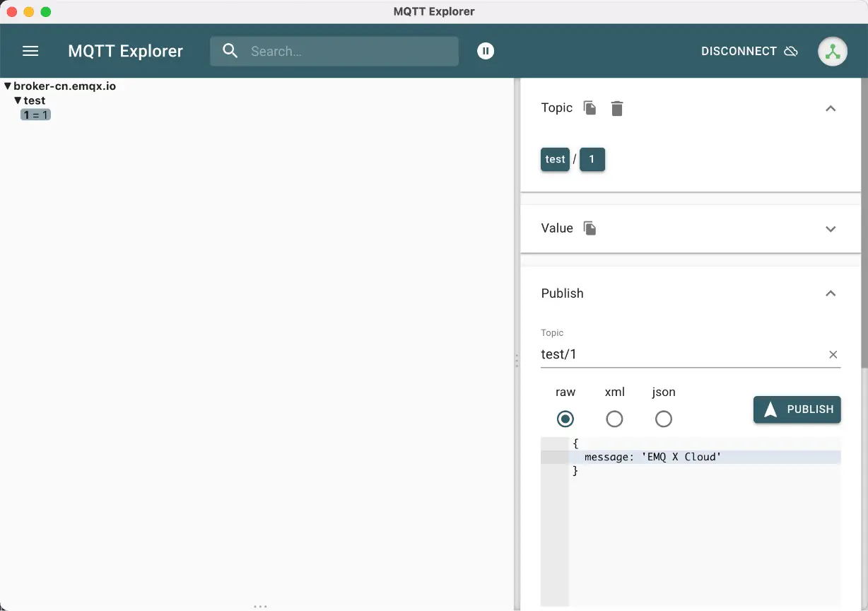
Task: Click the connection status avatar icon
Action: click(x=832, y=52)
